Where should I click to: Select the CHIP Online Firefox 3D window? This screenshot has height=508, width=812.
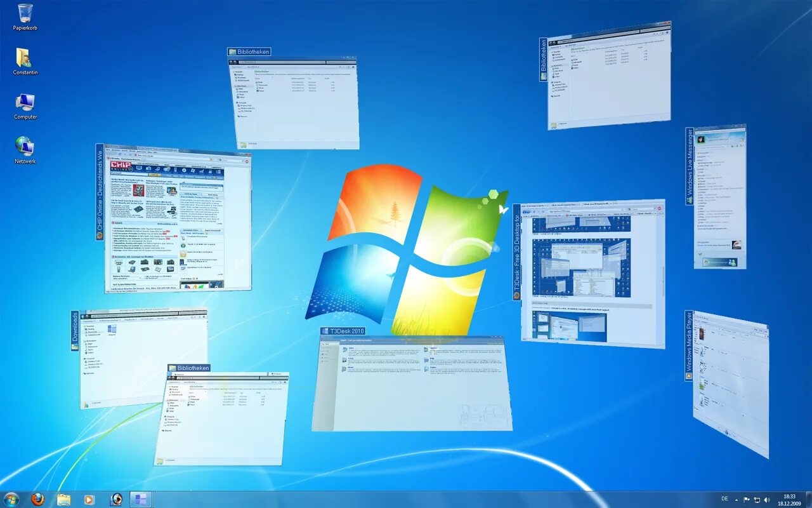(x=178, y=218)
